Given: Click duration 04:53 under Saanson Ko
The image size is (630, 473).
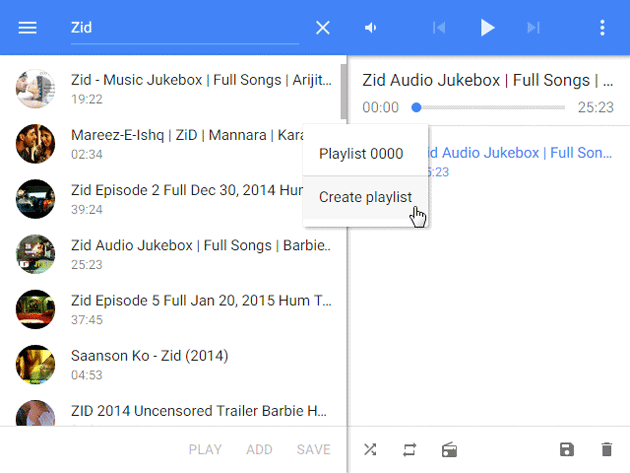Looking at the screenshot, I should tap(87, 375).
